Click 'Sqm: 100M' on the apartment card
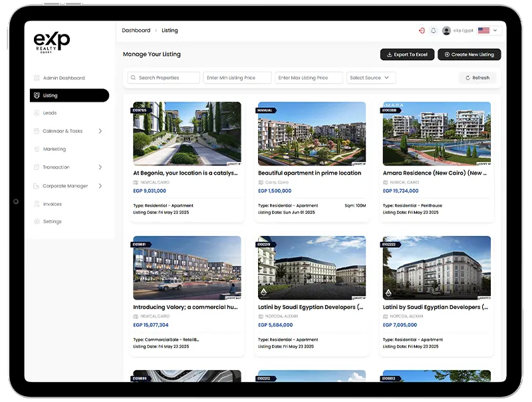 [x=355, y=206]
